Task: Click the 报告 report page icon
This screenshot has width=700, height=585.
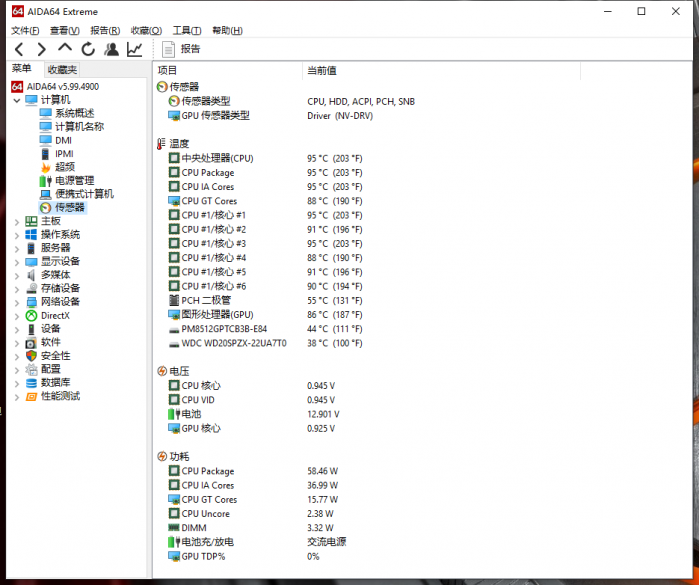Action: (168, 49)
